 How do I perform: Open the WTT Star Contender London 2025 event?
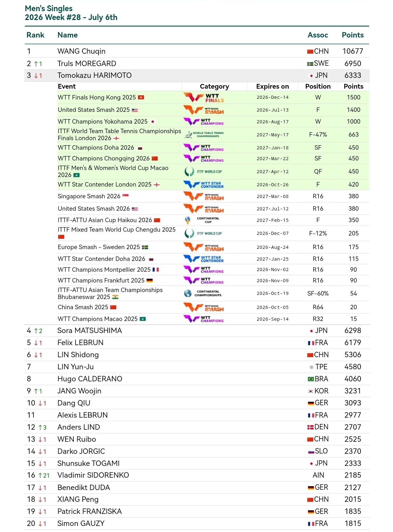(x=105, y=185)
